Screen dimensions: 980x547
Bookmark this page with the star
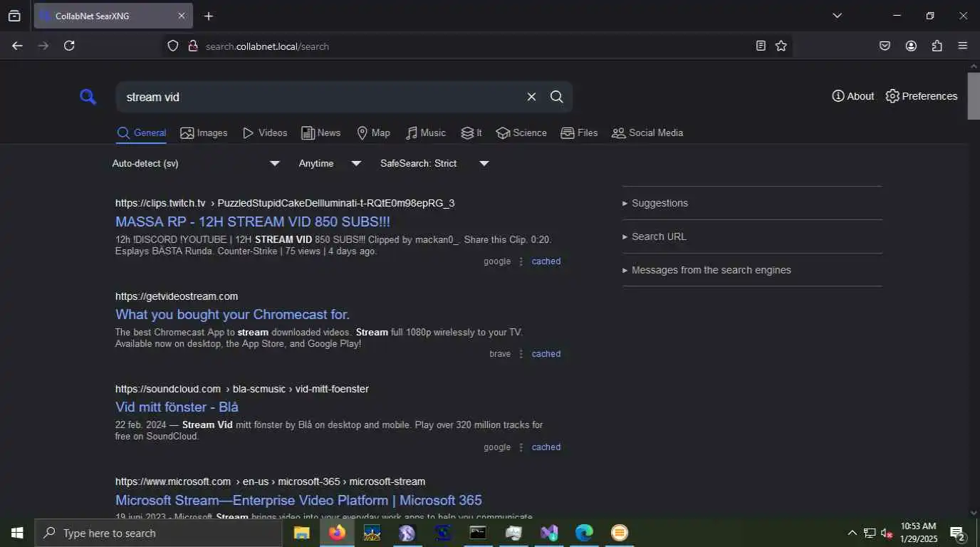coord(781,46)
